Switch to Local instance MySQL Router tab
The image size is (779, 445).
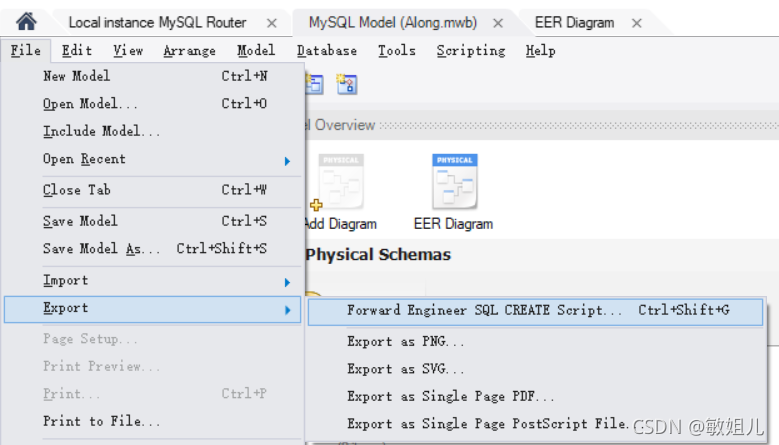pos(157,23)
